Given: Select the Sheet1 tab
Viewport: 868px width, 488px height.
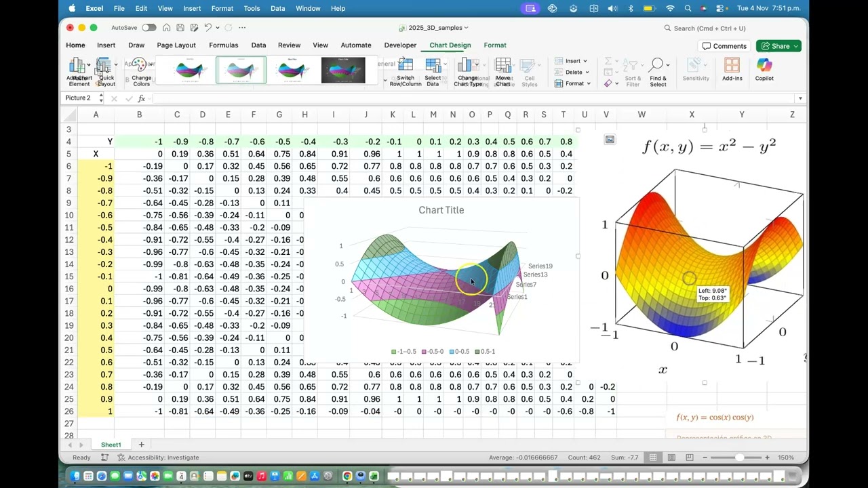Looking at the screenshot, I should (x=111, y=445).
